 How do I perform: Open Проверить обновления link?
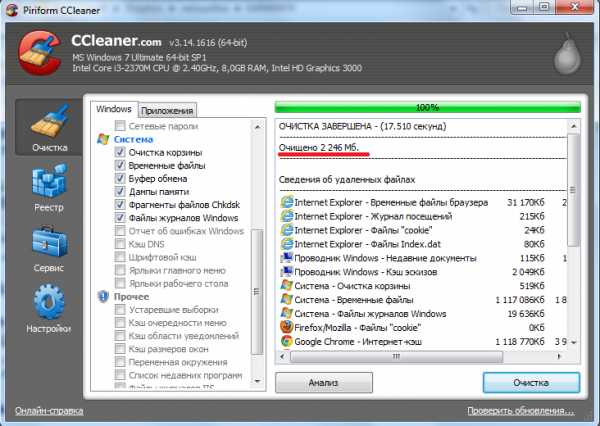[521, 411]
